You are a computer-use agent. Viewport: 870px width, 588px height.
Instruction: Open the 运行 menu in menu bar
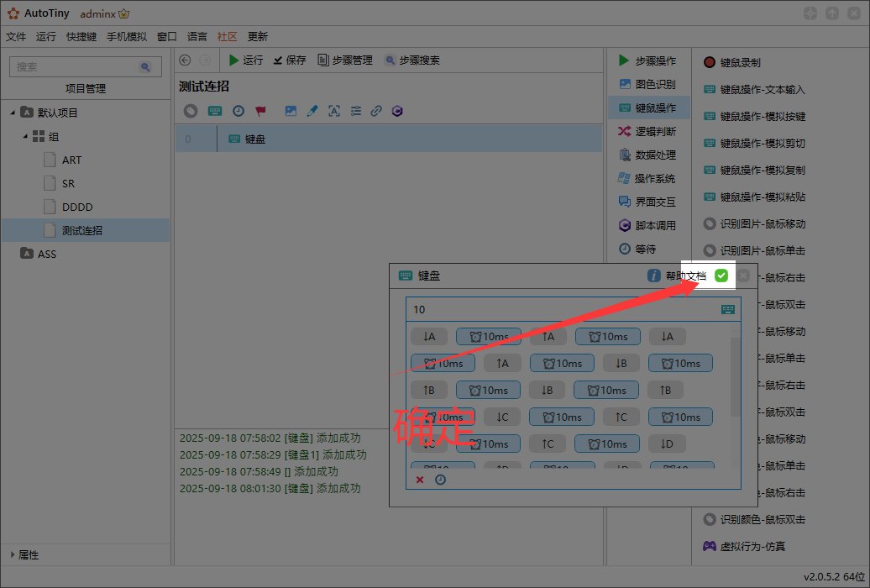point(46,37)
